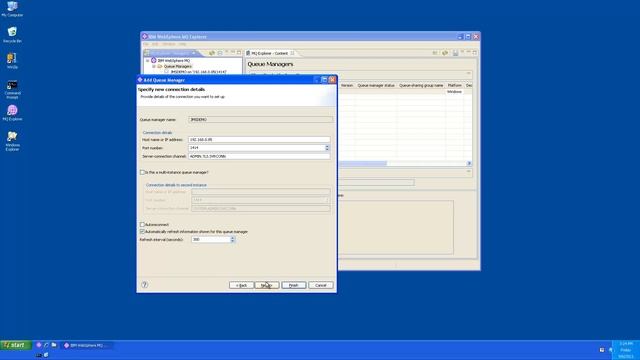This screenshot has height=360, width=640.
Task: Click the Platform column header
Action: pos(454,85)
